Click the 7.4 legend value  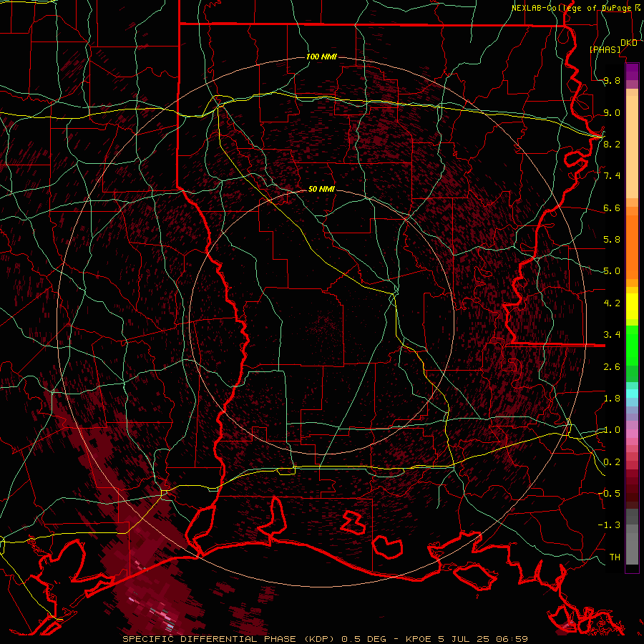coord(612,176)
